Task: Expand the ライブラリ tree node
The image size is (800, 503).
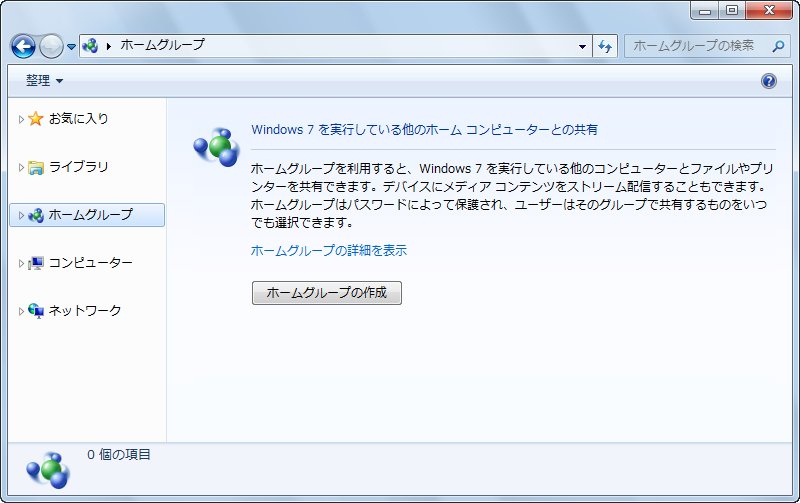Action: pos(21,167)
